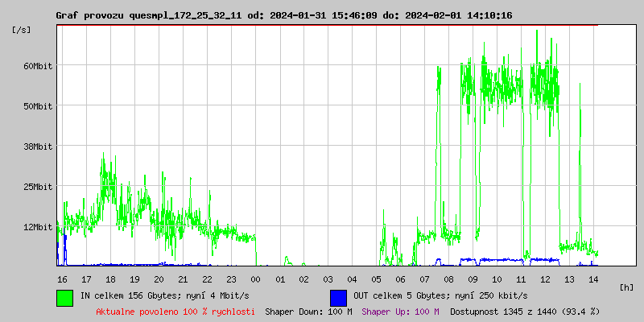Click the Dostupnost 1345 z 1440 text
The image size is (644, 322).
point(524,312)
